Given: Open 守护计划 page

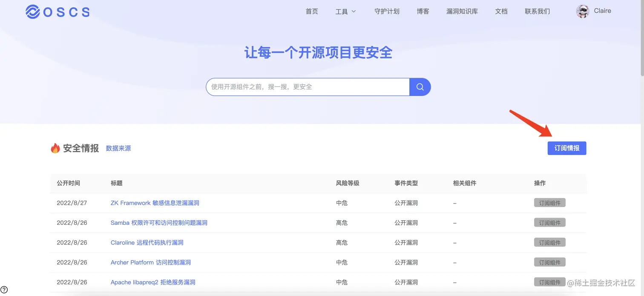Looking at the screenshot, I should coord(387,11).
